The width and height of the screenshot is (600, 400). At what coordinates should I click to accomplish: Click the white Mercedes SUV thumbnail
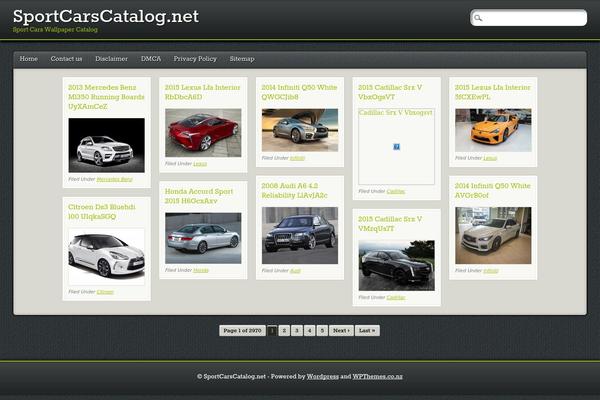[106, 145]
